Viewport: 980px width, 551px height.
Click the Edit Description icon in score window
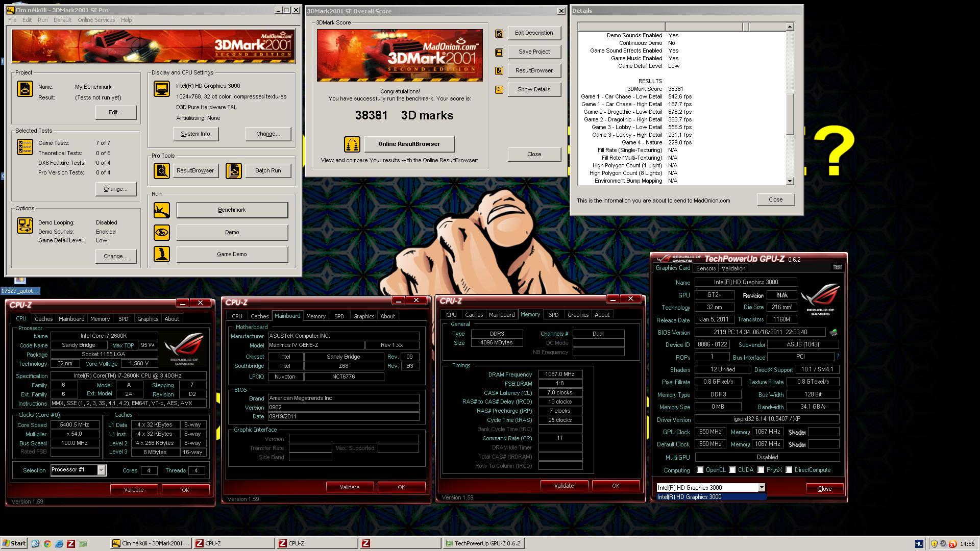pos(499,34)
